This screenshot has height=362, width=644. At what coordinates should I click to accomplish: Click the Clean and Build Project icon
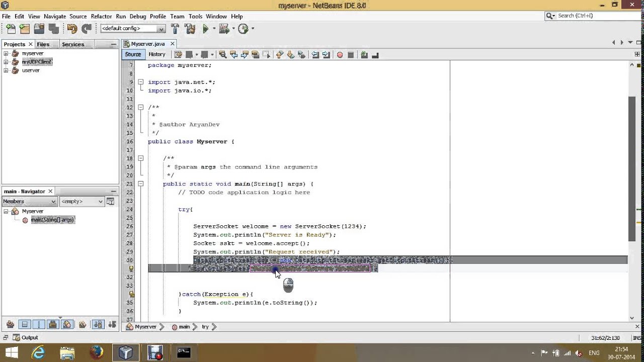pyautogui.click(x=190, y=29)
